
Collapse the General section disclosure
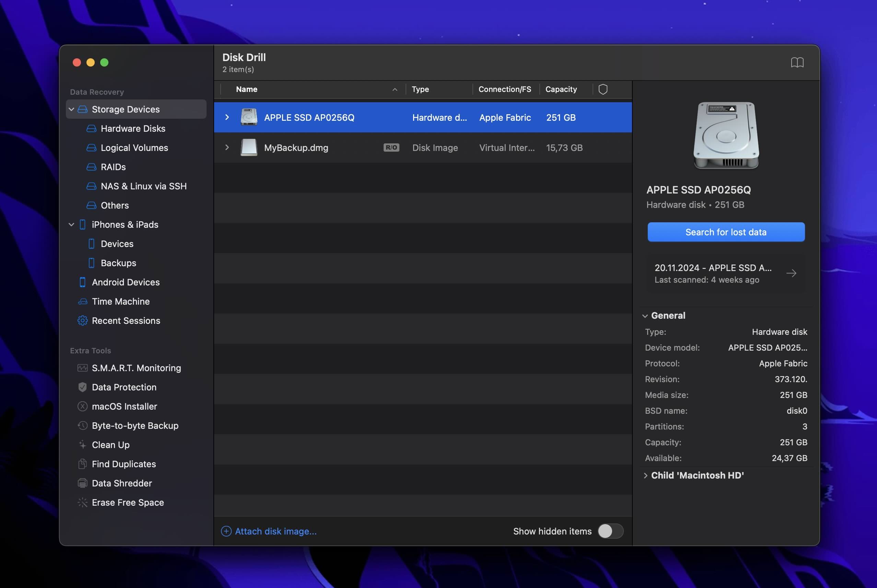tap(645, 316)
